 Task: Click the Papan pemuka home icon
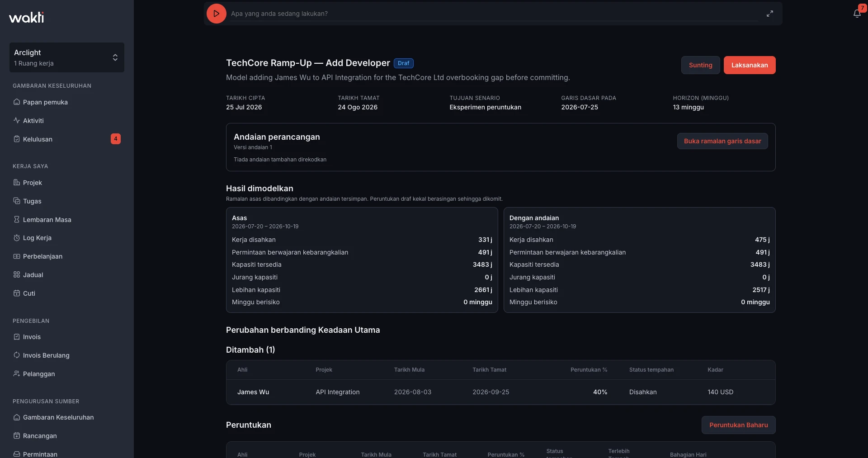pyautogui.click(x=17, y=102)
